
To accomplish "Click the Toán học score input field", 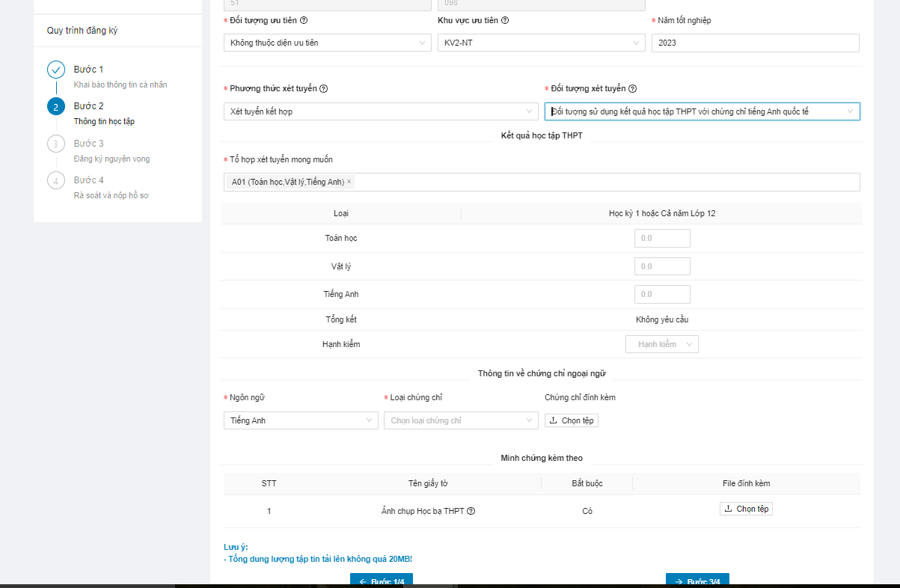I will pyautogui.click(x=661, y=238).
